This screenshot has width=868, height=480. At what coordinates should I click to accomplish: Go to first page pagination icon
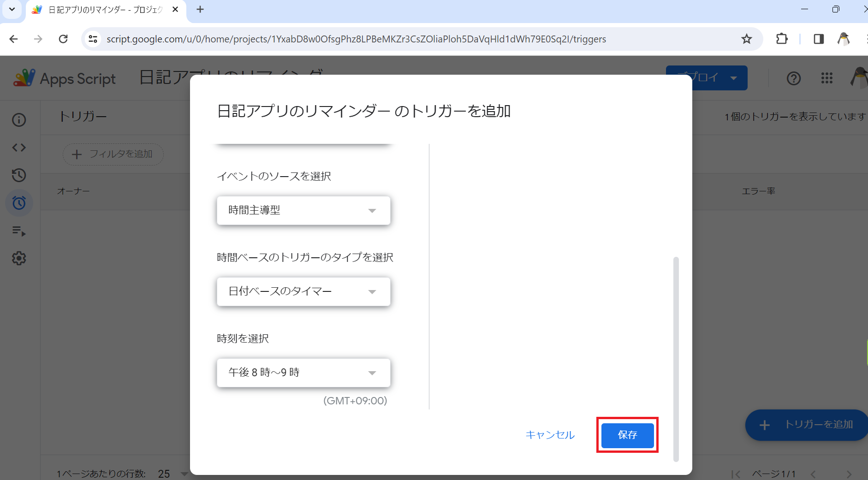point(736,474)
